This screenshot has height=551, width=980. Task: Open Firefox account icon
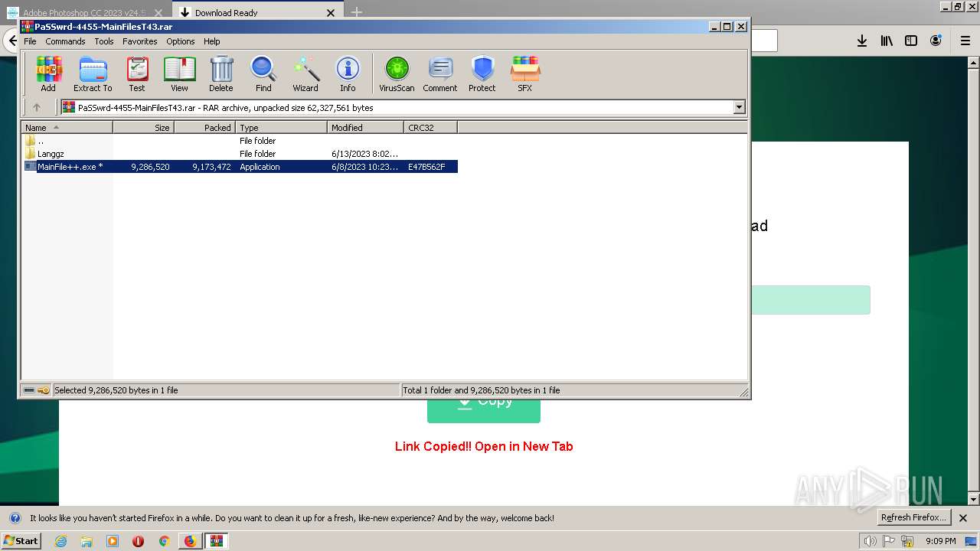pos(936,41)
